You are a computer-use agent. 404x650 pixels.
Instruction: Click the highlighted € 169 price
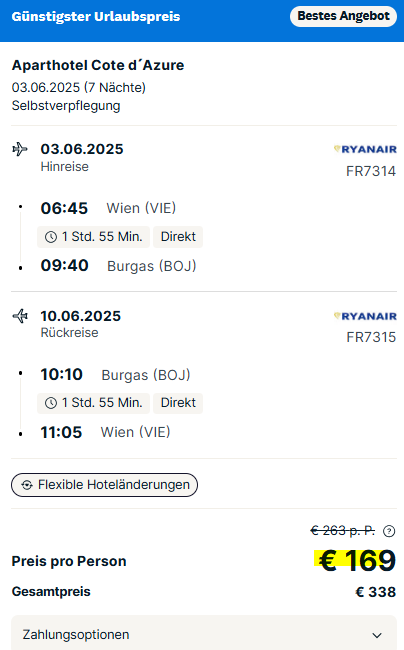pyautogui.click(x=355, y=560)
